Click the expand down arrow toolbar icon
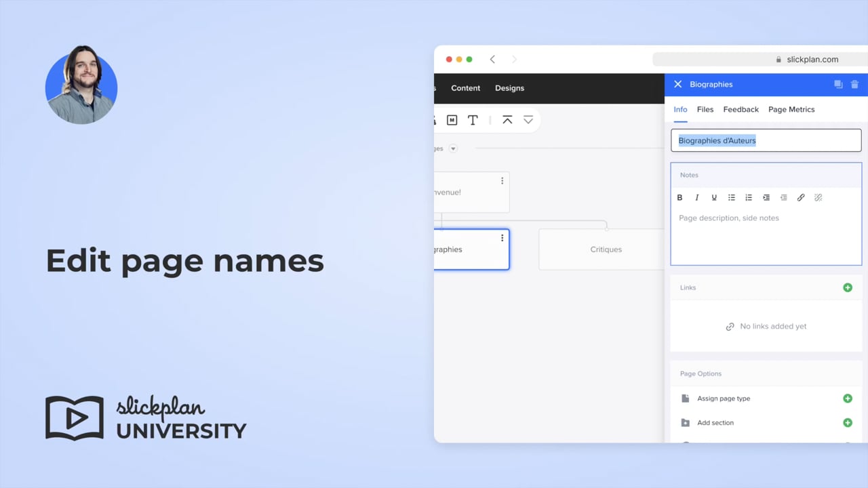This screenshot has height=488, width=868. (528, 120)
